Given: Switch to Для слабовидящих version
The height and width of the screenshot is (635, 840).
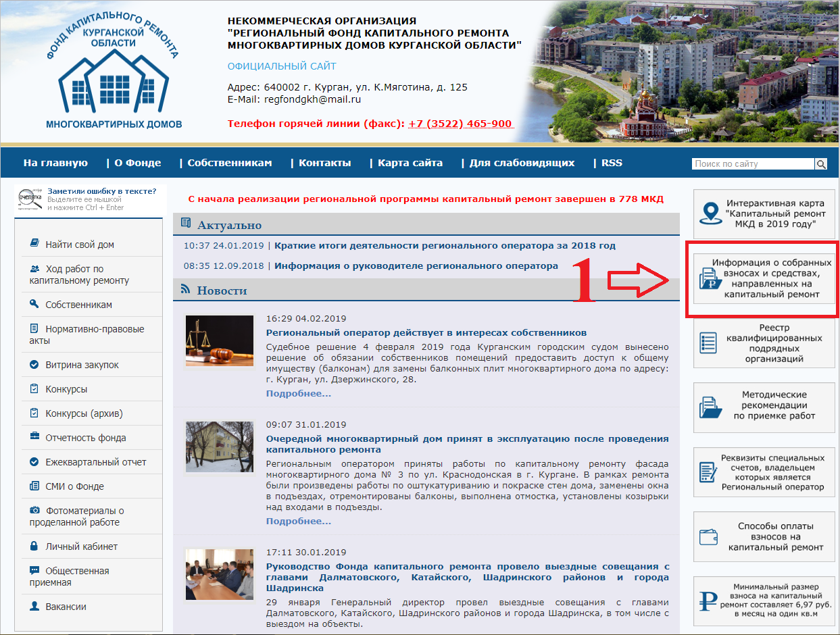Looking at the screenshot, I should [x=522, y=163].
